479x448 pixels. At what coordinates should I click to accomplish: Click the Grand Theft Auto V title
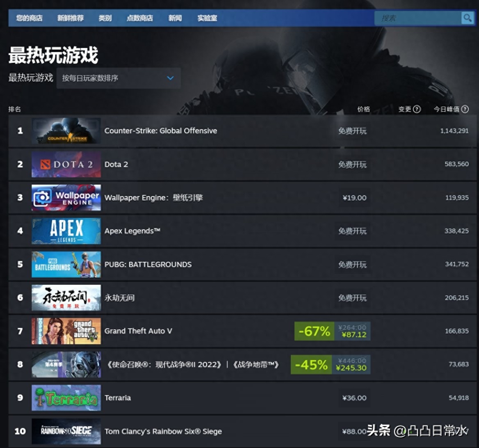point(138,331)
